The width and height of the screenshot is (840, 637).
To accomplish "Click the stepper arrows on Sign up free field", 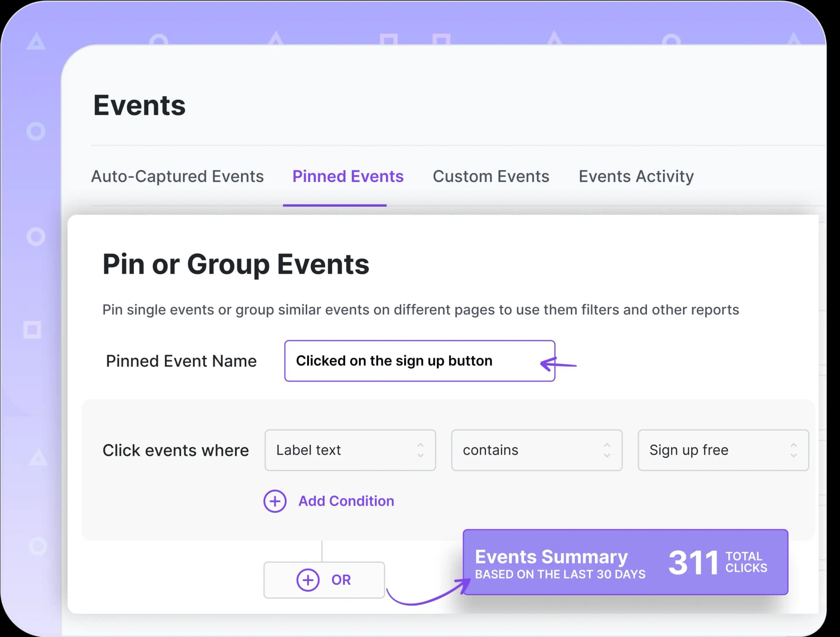I will coord(795,450).
